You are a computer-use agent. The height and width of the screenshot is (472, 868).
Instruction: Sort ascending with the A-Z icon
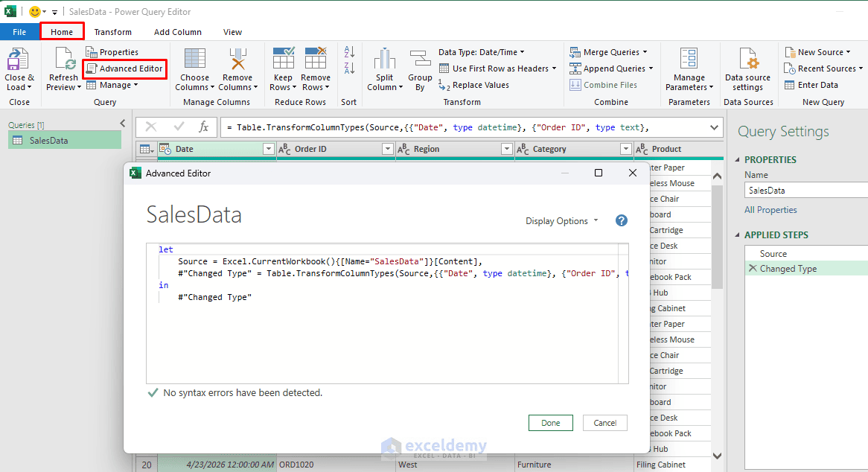click(x=349, y=52)
